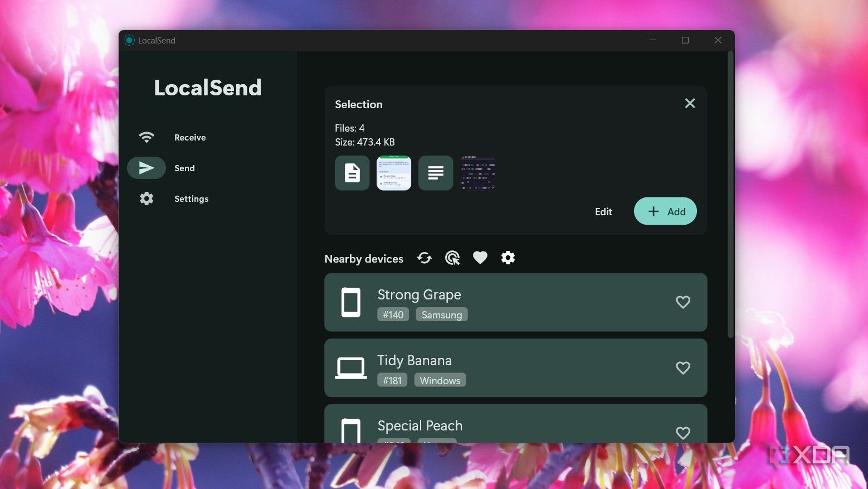
Task: Select the text lines file icon
Action: tap(436, 173)
